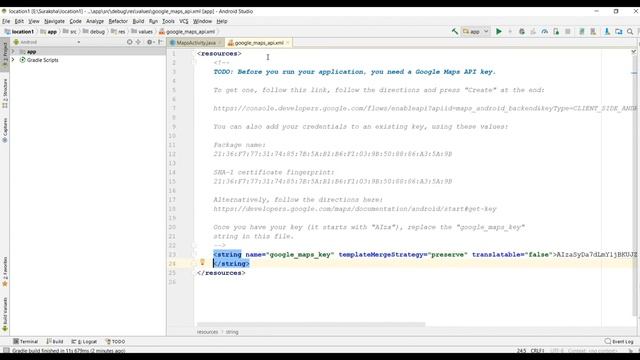Run the app with the green play button
Viewport: 640px width, 360px height.
(x=498, y=31)
